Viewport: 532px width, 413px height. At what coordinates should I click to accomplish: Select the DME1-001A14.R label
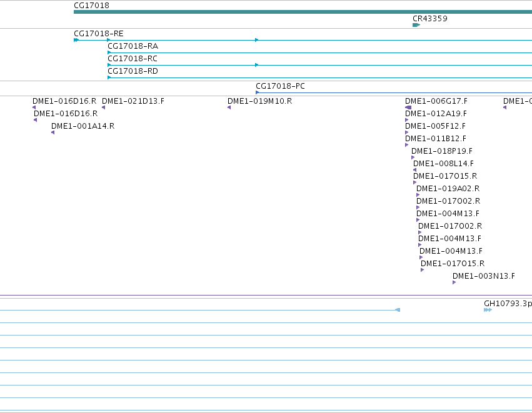[83, 126]
